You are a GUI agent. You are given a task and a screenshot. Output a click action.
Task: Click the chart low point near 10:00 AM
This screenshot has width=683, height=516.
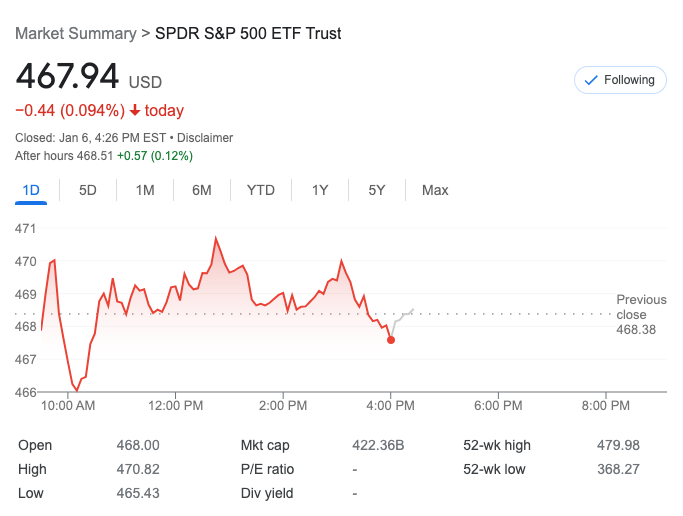76,389
